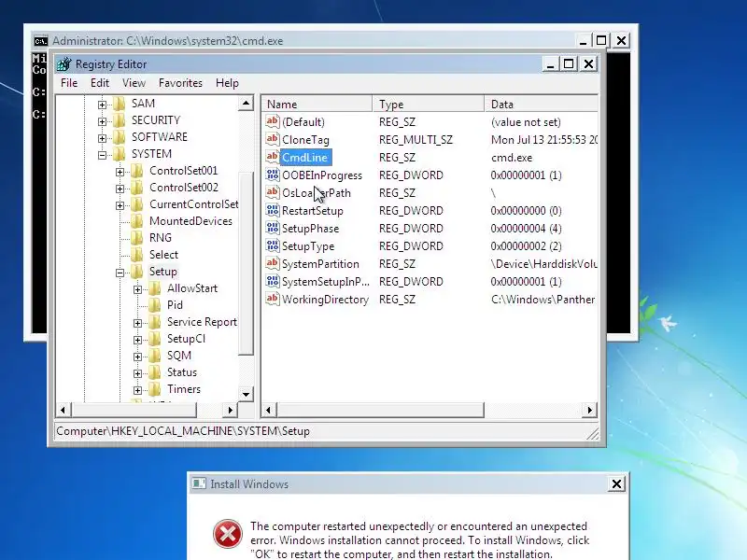Click the binary icon next to OOBEInProgress
Screen dimensions: 747x560
(x=273, y=175)
